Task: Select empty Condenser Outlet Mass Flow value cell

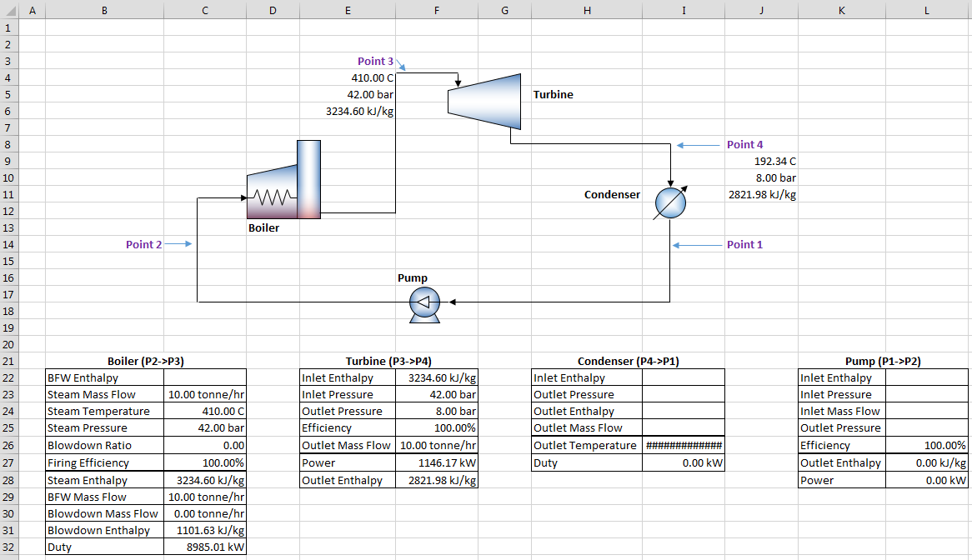Action: pos(684,428)
